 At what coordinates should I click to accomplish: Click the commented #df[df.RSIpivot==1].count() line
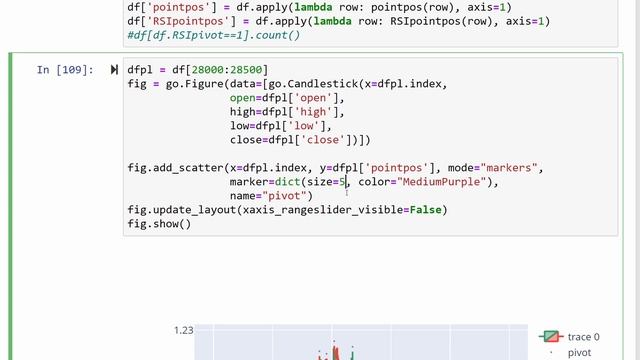click(x=213, y=35)
